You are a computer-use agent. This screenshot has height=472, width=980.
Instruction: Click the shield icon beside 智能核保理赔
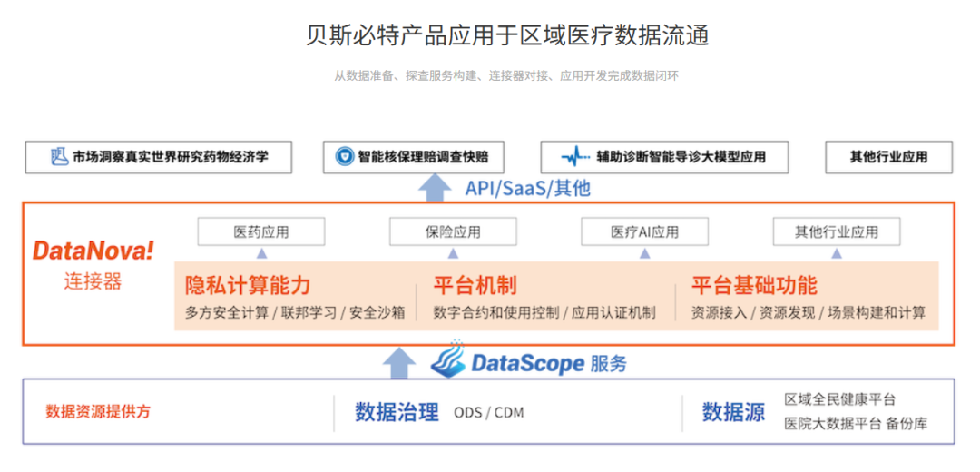click(x=344, y=156)
